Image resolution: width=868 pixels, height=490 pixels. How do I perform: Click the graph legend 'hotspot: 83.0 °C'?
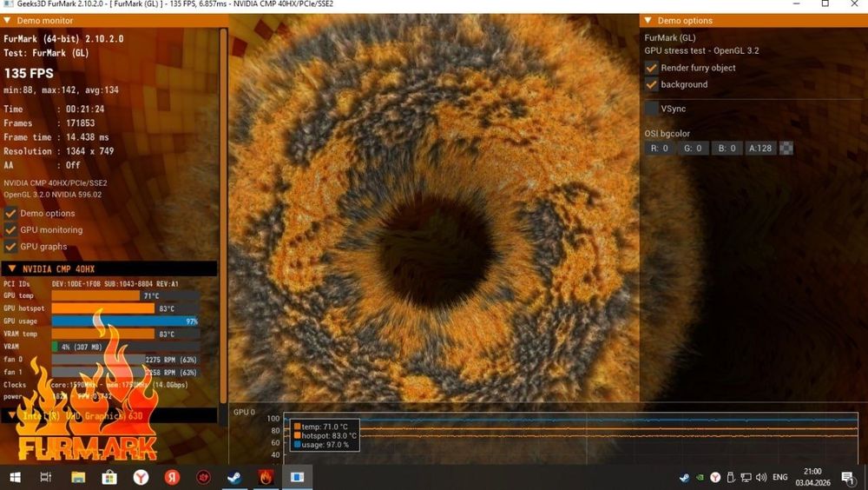pos(325,435)
